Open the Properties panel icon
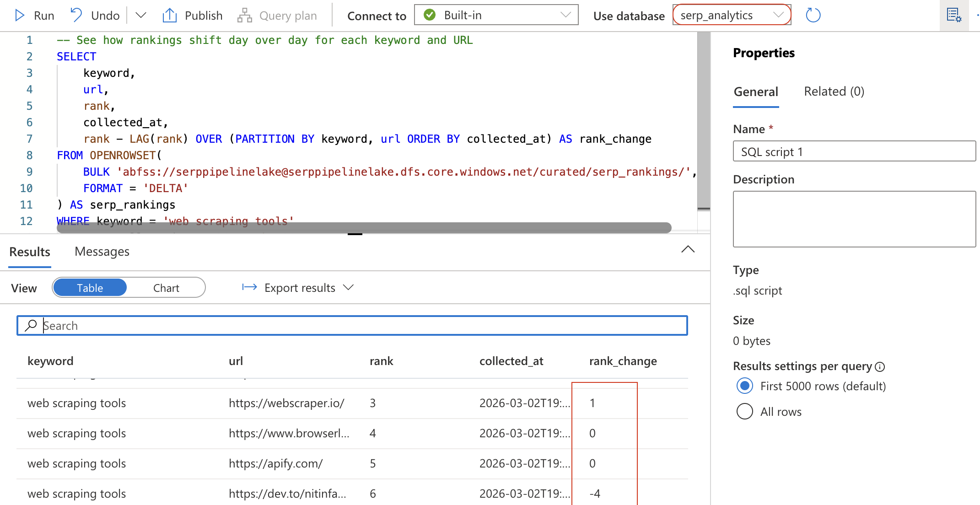Screen dimensions: 980x505 coord(954,15)
